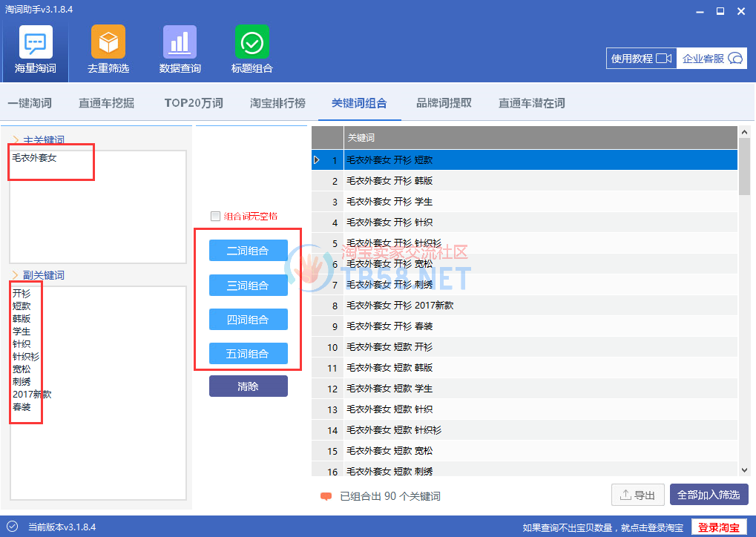Switch to the 品牌词提取 tab
Screen dimensions: 756x537
coord(444,103)
